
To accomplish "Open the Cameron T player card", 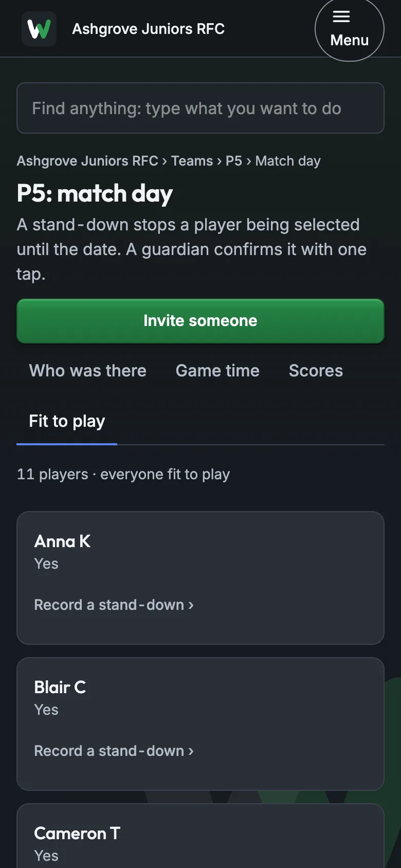I will point(200,836).
